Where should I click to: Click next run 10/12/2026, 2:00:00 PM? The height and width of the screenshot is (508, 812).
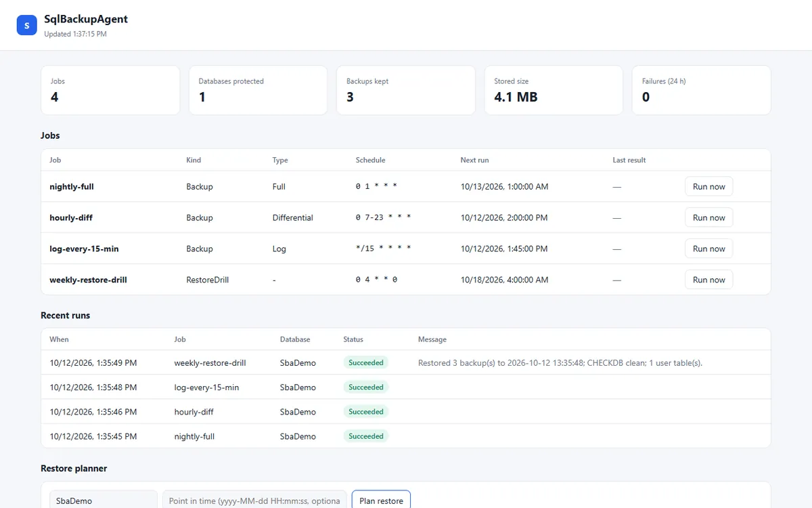pos(504,217)
